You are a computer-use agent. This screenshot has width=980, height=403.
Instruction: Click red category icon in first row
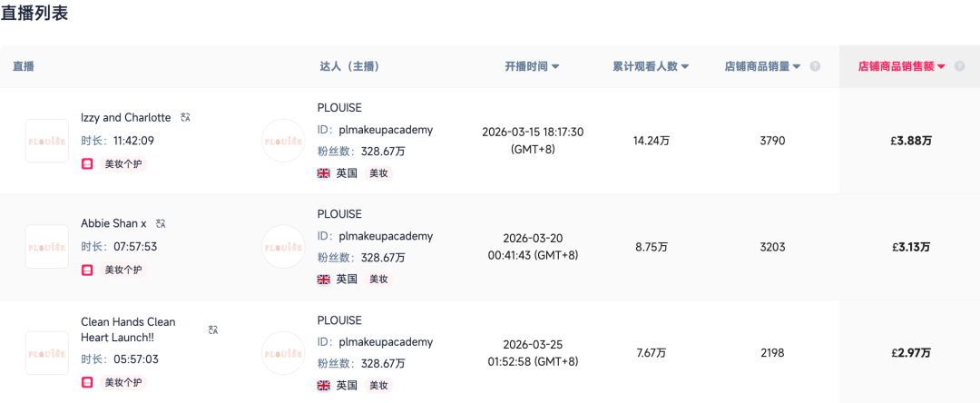[87, 164]
